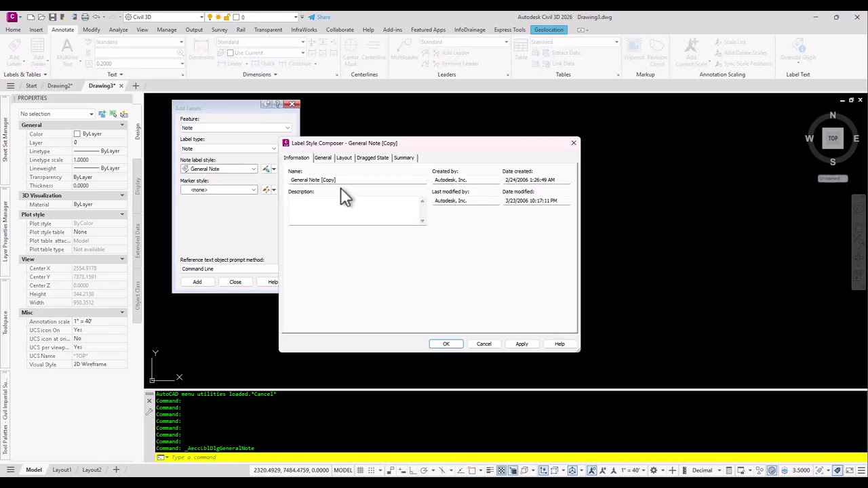Click the Quick Select icon in Properties palette
This screenshot has height=488, width=868.
tap(123, 114)
